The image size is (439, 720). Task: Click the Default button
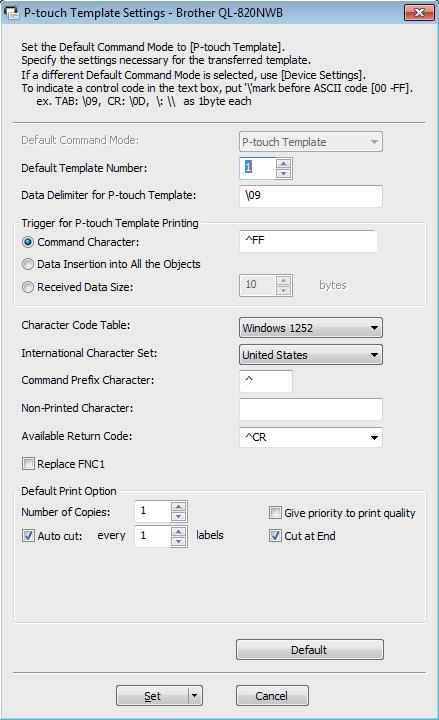310,650
